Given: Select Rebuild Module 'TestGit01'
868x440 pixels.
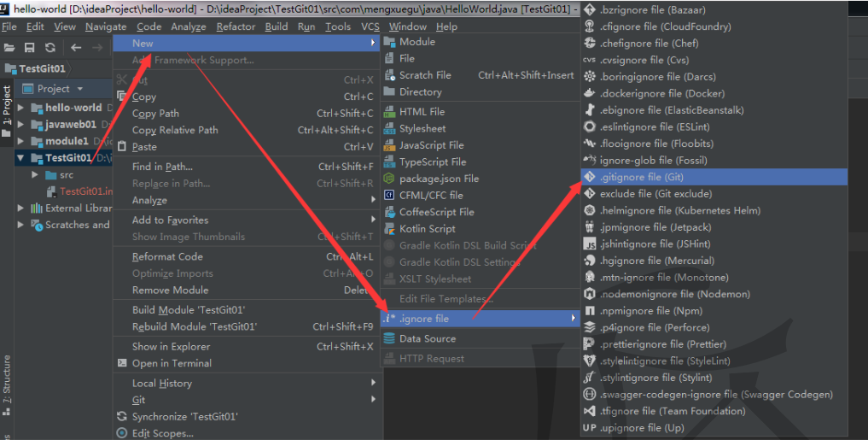Looking at the screenshot, I should coord(195,326).
